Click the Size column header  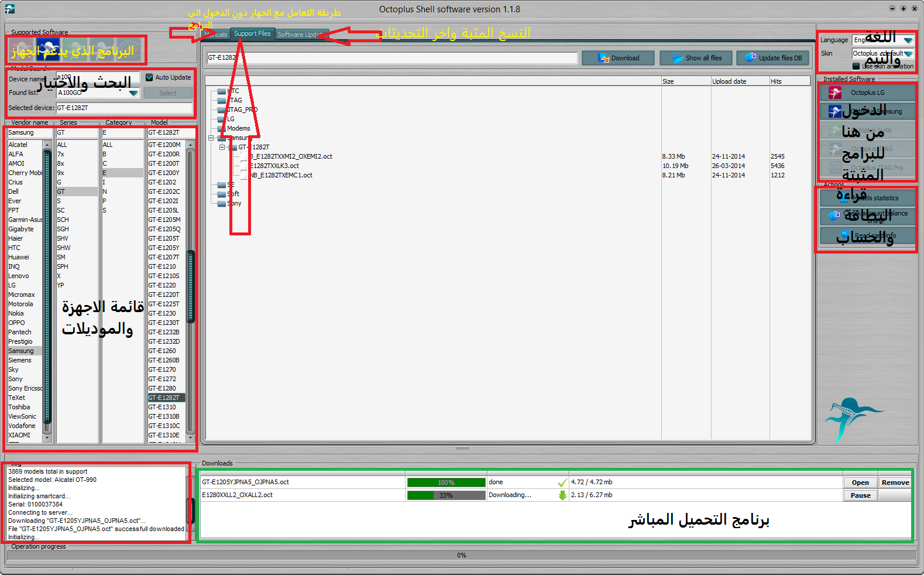pyautogui.click(x=686, y=81)
